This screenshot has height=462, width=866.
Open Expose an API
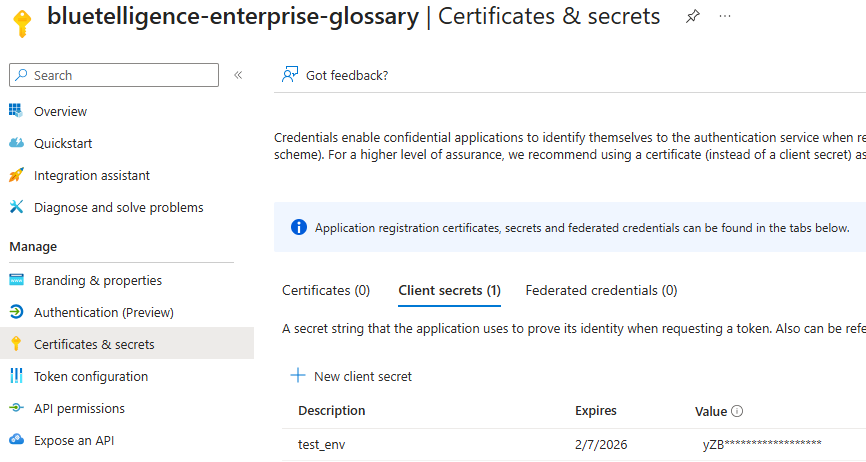coord(74,440)
